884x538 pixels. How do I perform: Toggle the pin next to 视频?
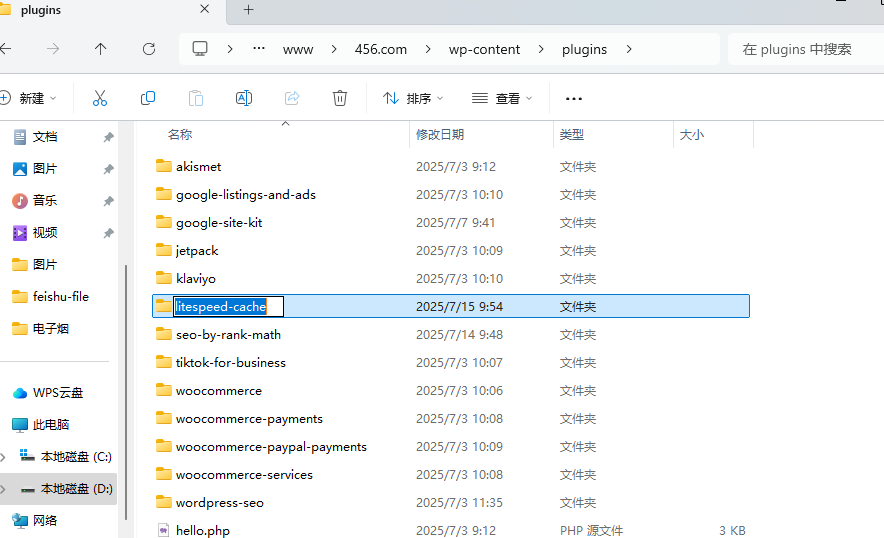(x=108, y=233)
